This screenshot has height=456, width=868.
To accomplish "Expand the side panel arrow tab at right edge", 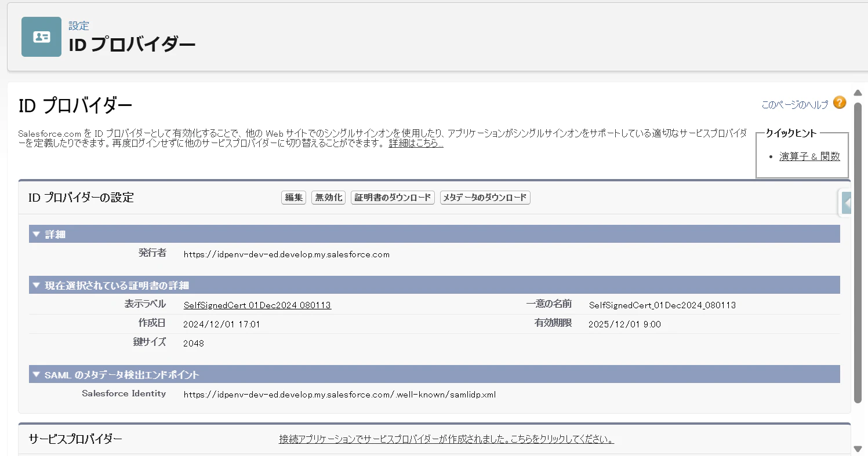I will click(847, 203).
